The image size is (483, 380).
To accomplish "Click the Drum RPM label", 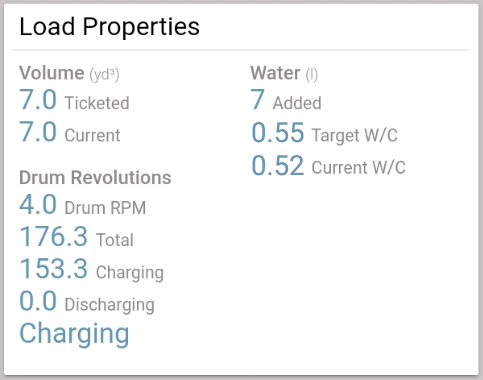I will click(x=105, y=208).
